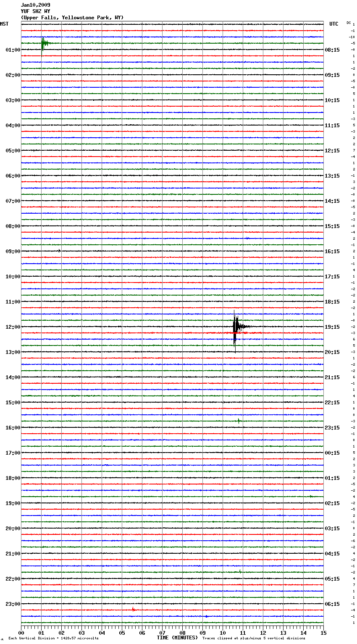Click the 04:15 UTC time label
The image size is (357, 644).
point(332,554)
